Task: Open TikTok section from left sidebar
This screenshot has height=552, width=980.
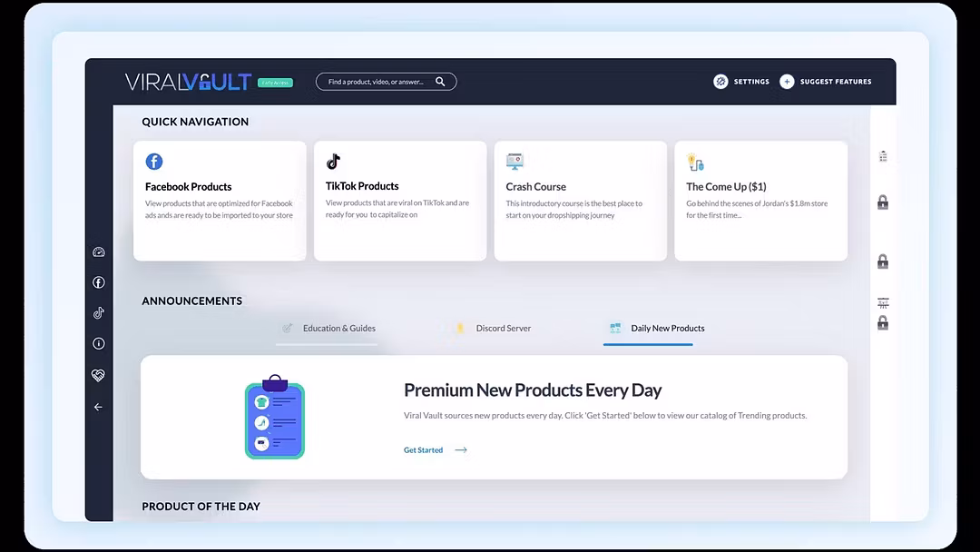Action: [98, 313]
